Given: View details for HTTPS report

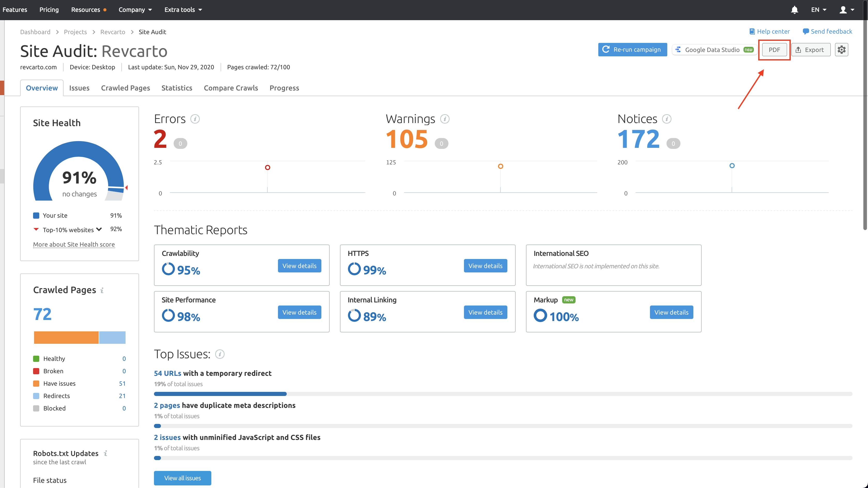Looking at the screenshot, I should point(485,266).
